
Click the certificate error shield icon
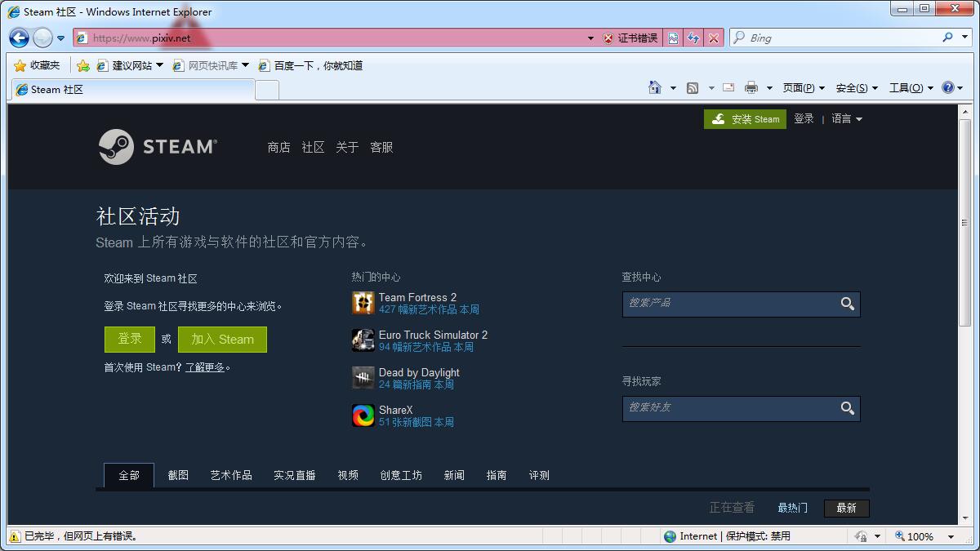click(608, 38)
